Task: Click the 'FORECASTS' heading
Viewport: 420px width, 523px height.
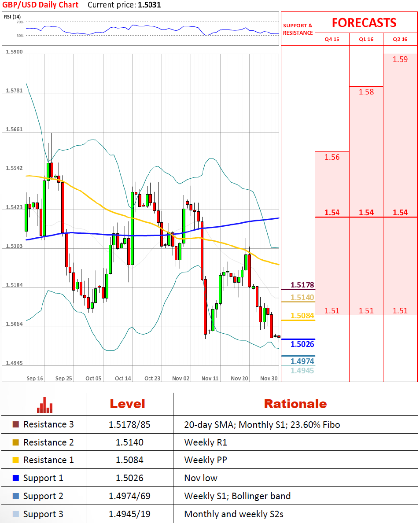Action: [364, 23]
